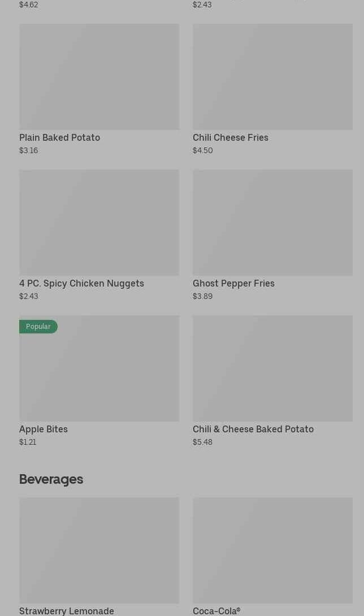Click the Coca-Cola item title
The height and width of the screenshot is (616, 364).
[x=216, y=610]
